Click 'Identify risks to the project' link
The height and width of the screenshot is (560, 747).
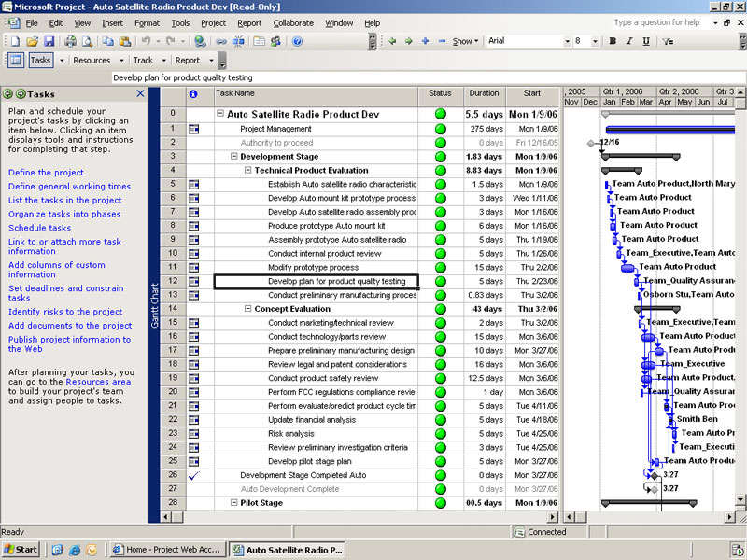point(65,312)
